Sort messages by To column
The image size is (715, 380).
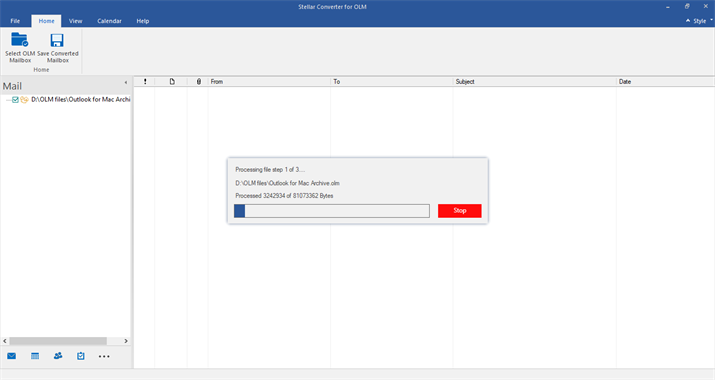pyautogui.click(x=392, y=82)
